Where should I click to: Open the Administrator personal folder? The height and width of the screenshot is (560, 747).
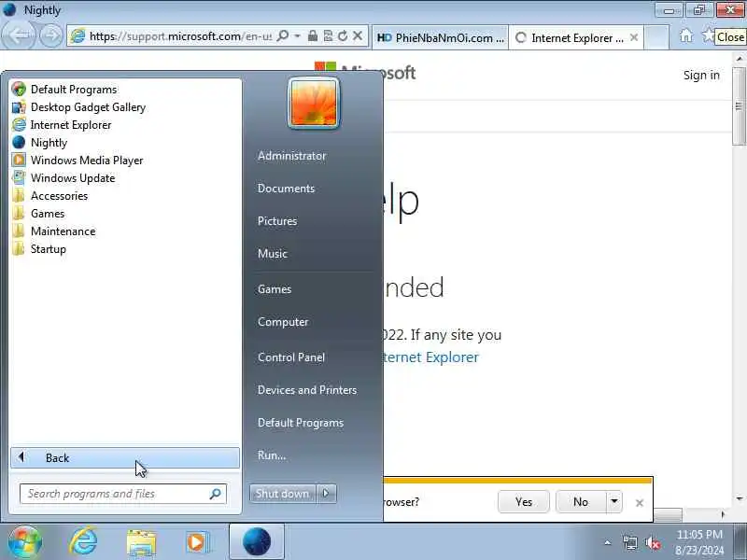[291, 156]
